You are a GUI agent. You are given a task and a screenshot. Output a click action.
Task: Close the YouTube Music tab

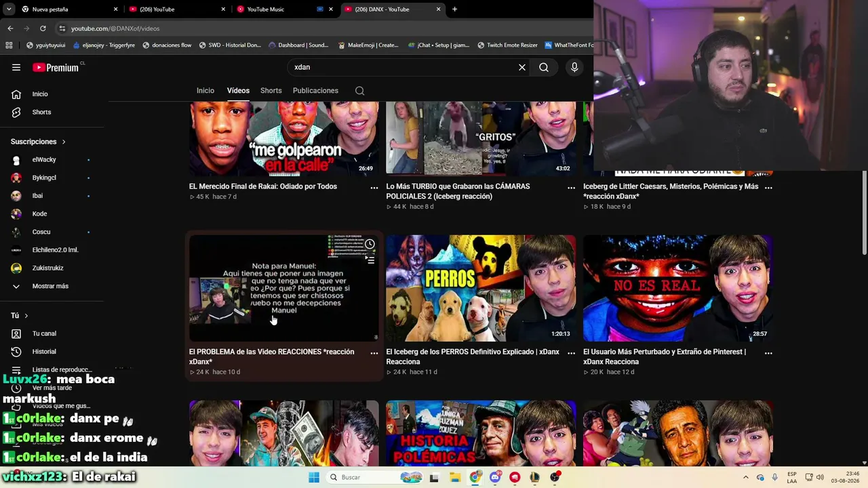pyautogui.click(x=331, y=9)
